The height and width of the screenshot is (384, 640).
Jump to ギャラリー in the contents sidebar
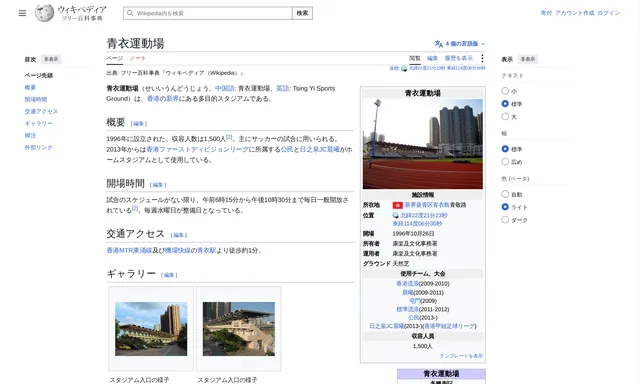pyautogui.click(x=38, y=123)
